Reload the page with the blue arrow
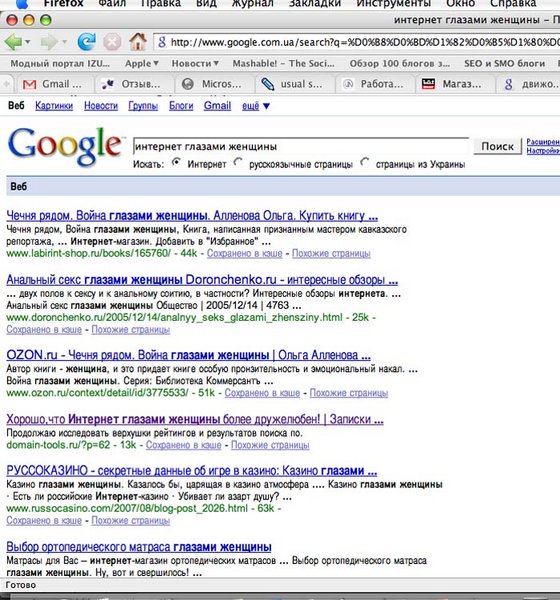Screen dimensions: 560x600 pos(87,42)
